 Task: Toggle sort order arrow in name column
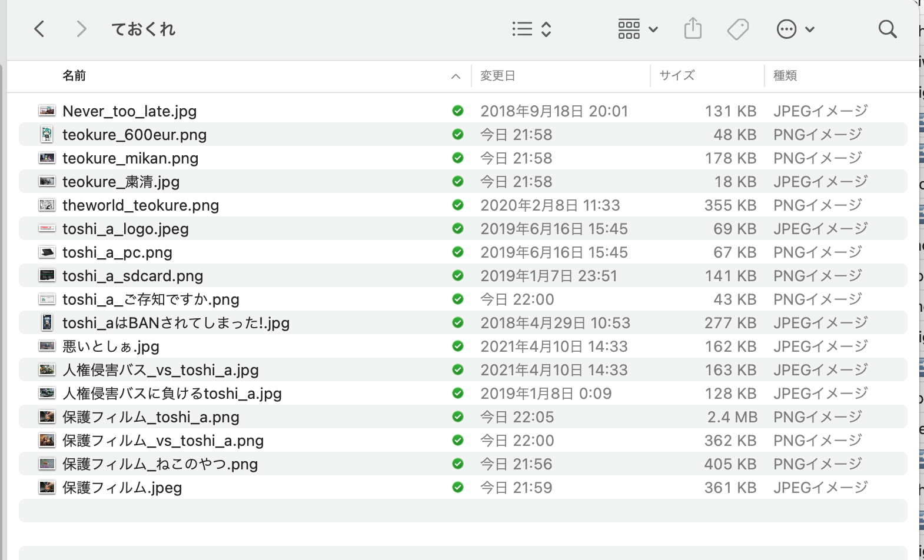click(456, 76)
